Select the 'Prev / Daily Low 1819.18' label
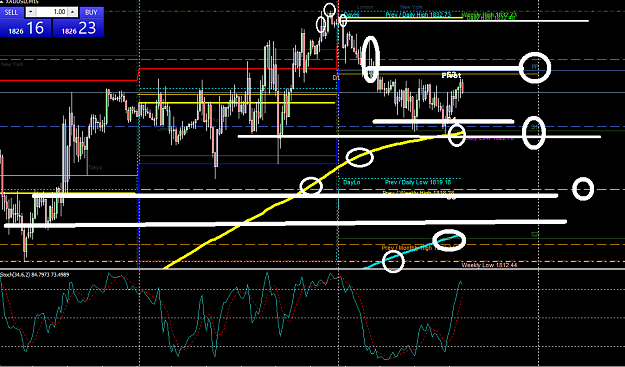The width and height of the screenshot is (625, 367). 418,183
